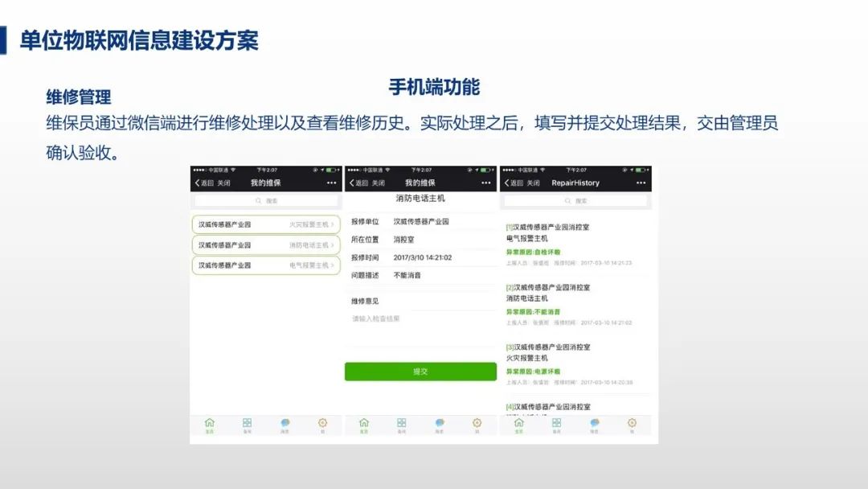This screenshot has height=489, width=868.
Task: Tap 关闭 in RepairHistory screen
Action: 533,183
